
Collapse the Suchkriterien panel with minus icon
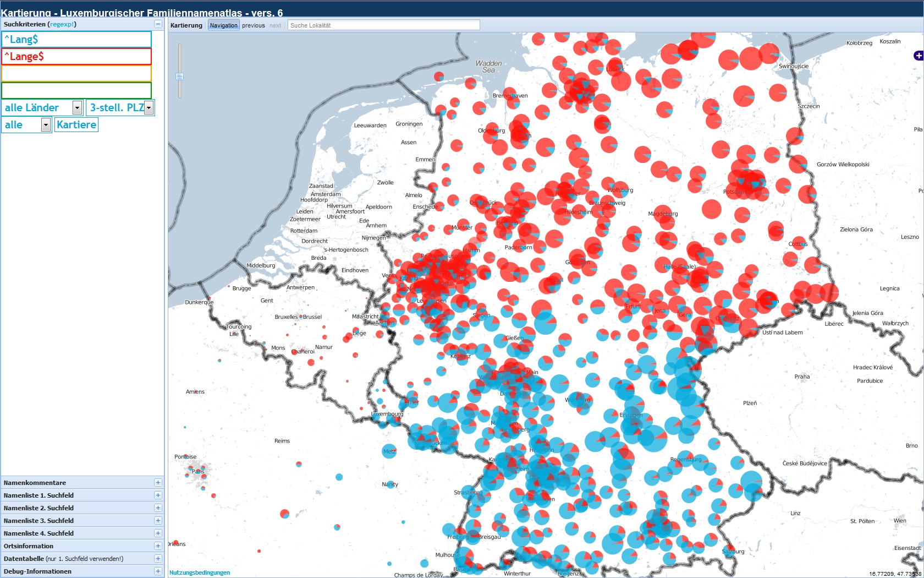click(x=158, y=24)
